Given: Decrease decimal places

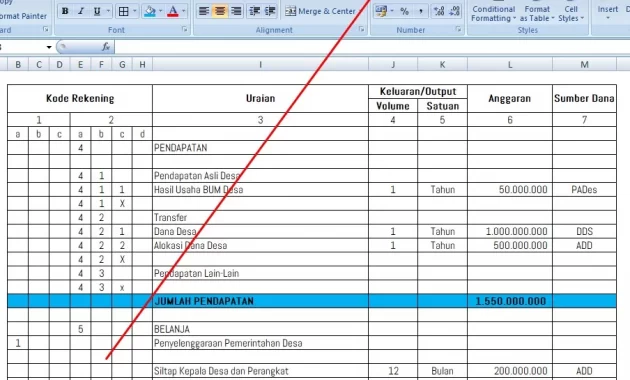Looking at the screenshot, I should click(x=454, y=11).
